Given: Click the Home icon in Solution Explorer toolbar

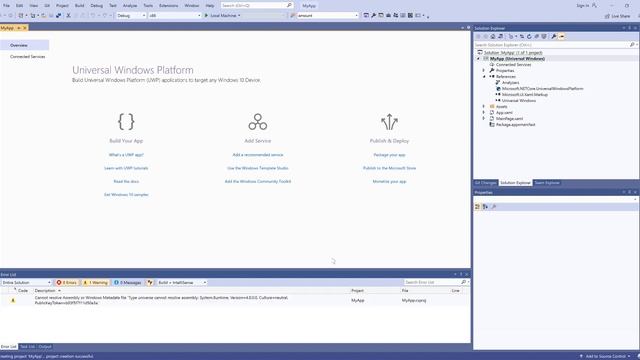Looking at the screenshot, I should click(x=493, y=36).
